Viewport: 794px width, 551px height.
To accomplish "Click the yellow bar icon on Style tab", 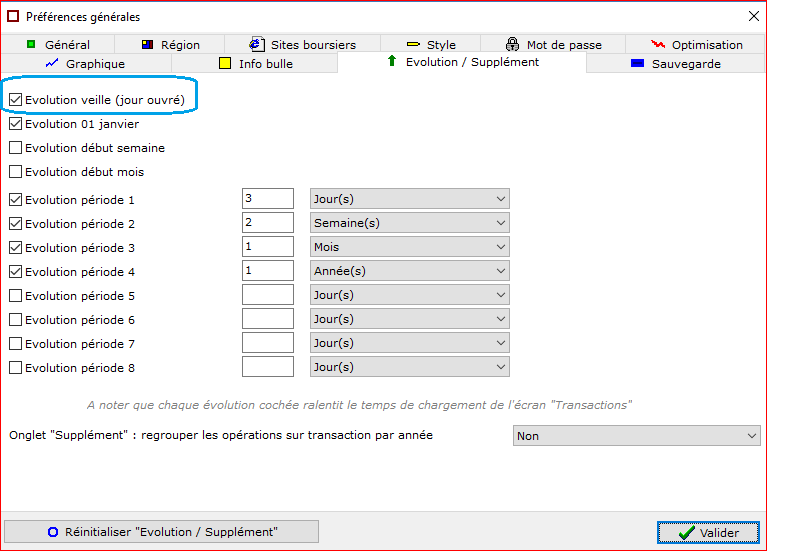I will [x=413, y=45].
